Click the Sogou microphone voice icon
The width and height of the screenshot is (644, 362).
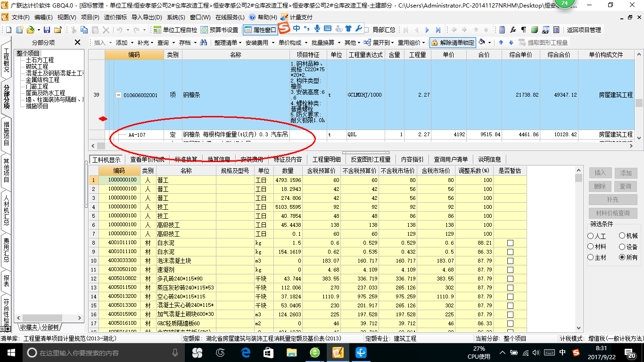[317, 28]
